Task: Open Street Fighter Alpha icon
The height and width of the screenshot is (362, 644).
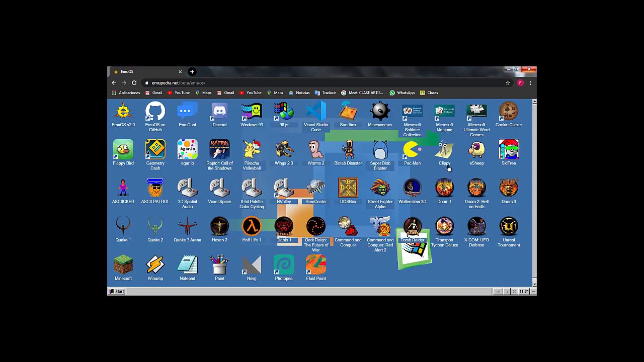Action: pyautogui.click(x=380, y=194)
